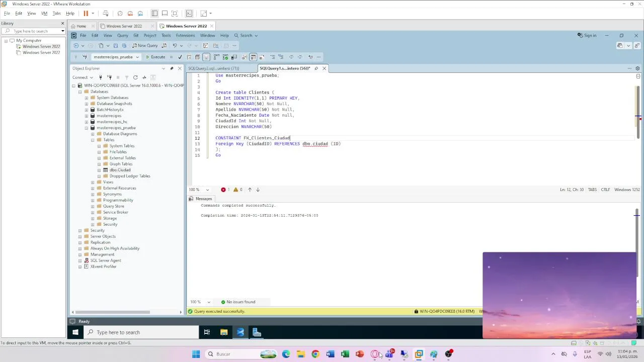Select BatchHistoryEx database
Screen dimensions: 644x362
(110, 110)
